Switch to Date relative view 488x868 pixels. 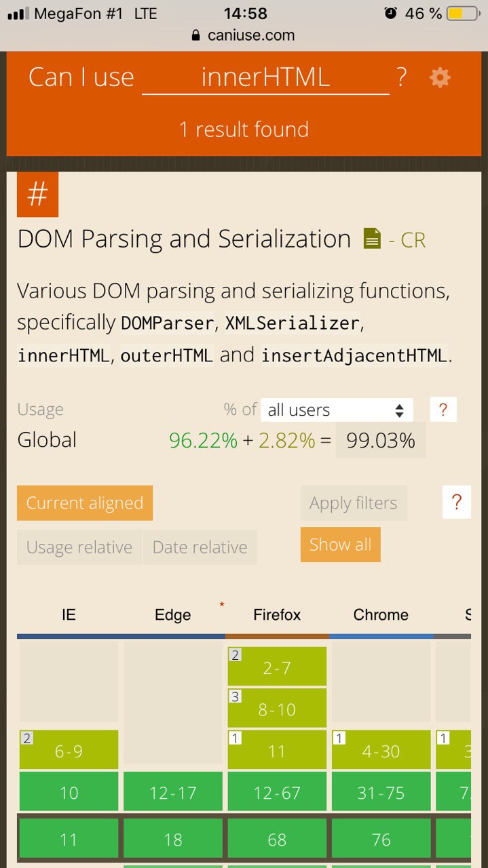(x=200, y=547)
